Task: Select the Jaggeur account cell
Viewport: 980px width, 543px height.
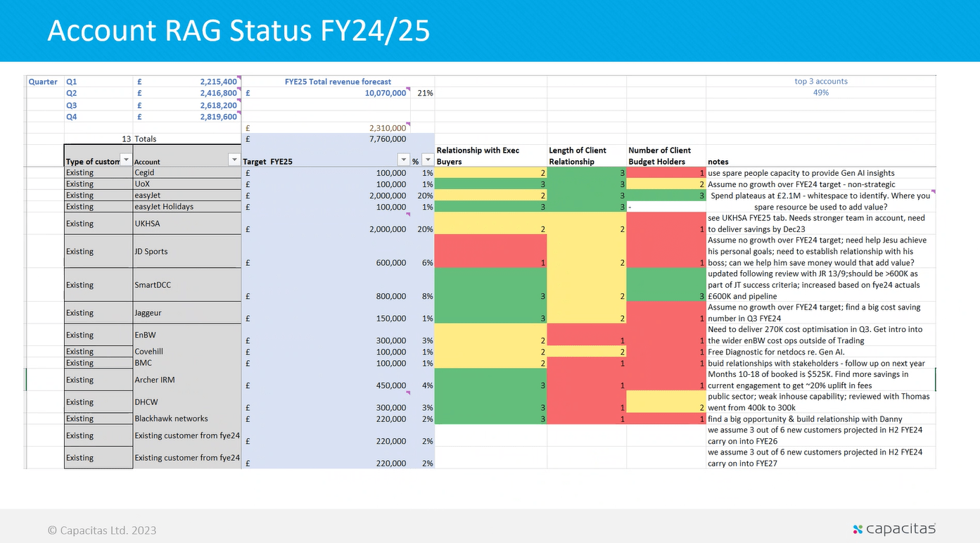Action: pyautogui.click(x=187, y=312)
